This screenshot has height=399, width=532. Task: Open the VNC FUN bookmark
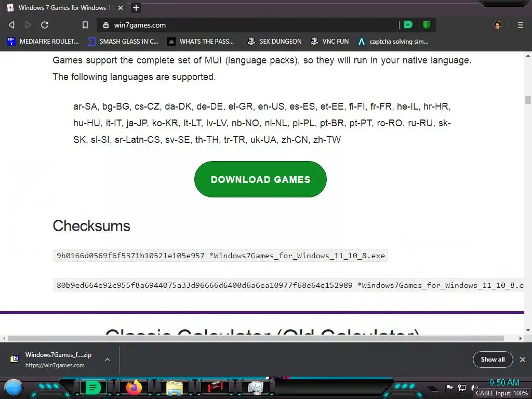click(x=330, y=42)
